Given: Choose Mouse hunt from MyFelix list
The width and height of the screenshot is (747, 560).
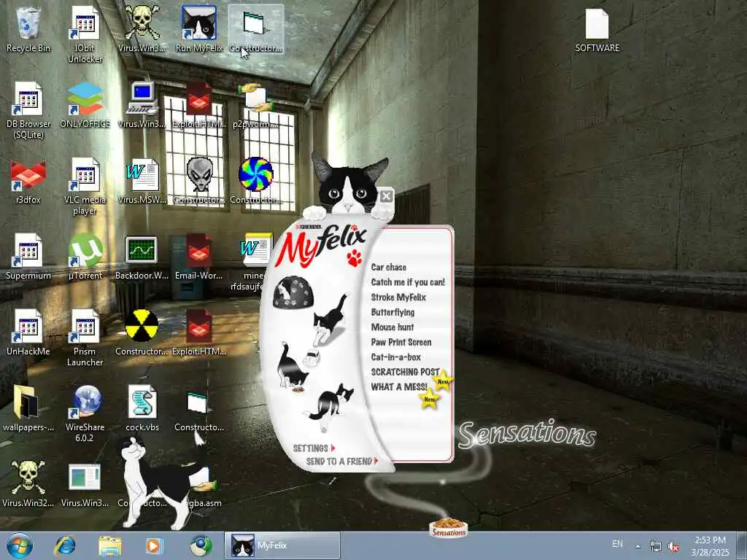Looking at the screenshot, I should pos(392,327).
